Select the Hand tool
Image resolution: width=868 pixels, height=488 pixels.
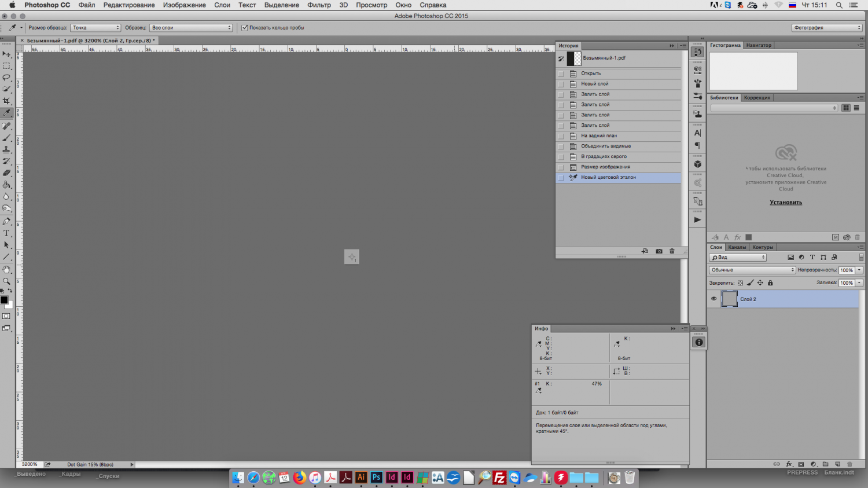7,269
